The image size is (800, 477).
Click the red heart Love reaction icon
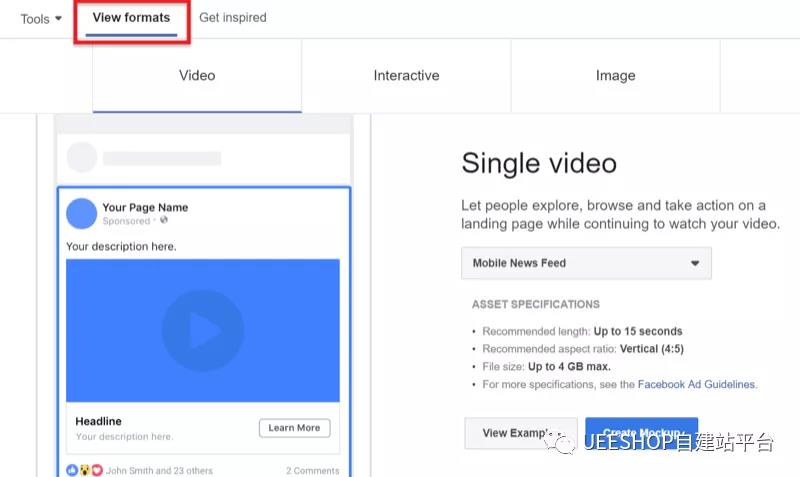coord(96,470)
